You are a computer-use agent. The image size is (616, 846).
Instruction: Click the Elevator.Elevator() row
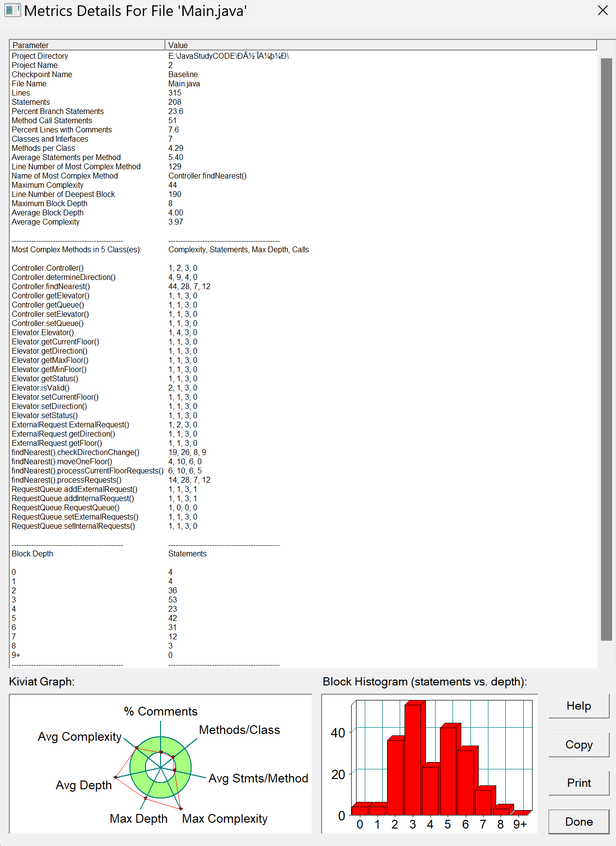click(303, 333)
